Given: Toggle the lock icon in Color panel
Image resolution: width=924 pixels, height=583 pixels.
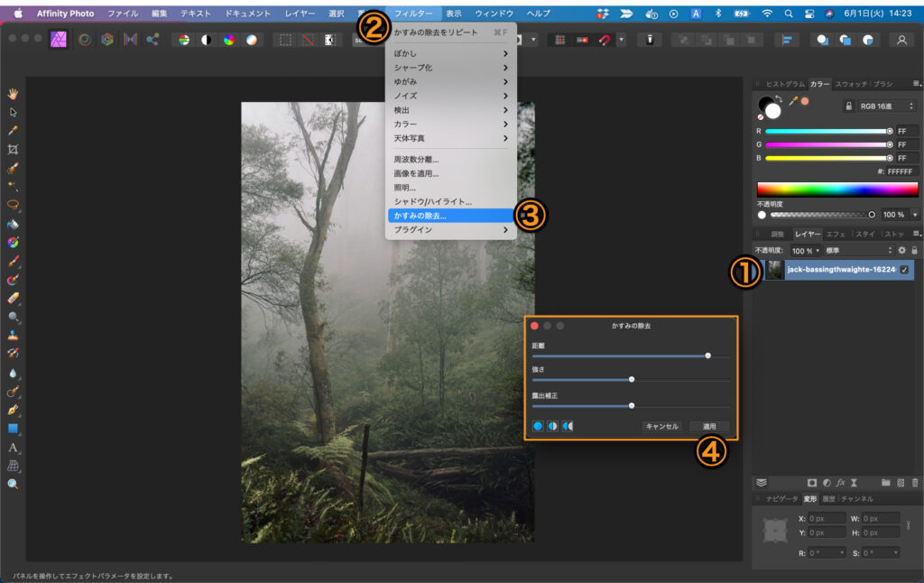Looking at the screenshot, I should pos(848,106).
